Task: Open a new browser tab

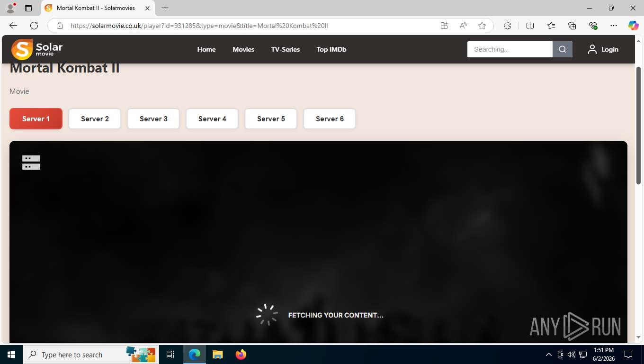Action: (x=165, y=8)
